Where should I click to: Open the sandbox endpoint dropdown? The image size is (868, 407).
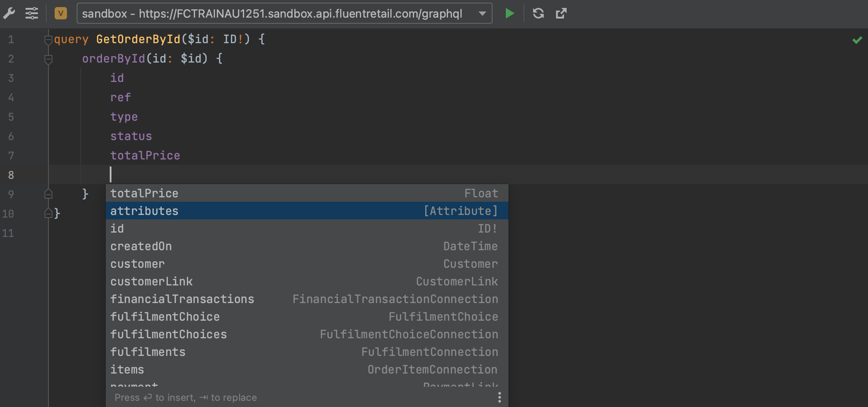482,14
